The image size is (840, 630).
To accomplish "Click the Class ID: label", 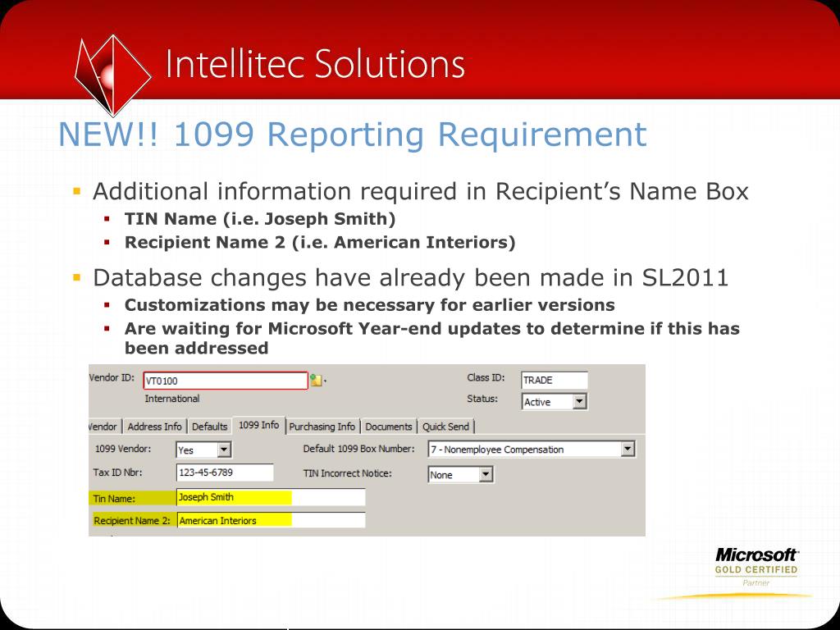I will pos(486,377).
